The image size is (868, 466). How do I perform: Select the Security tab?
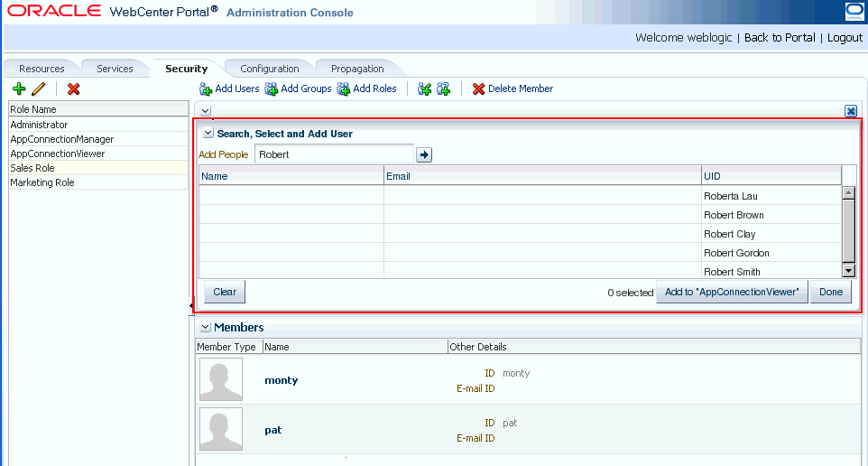click(x=187, y=69)
